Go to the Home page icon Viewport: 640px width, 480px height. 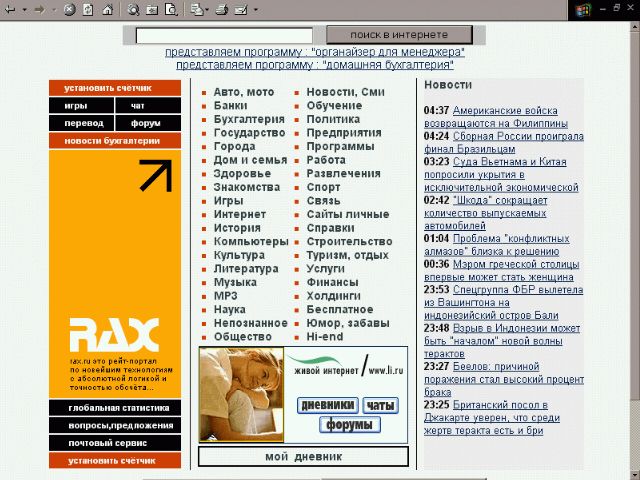coord(107,9)
